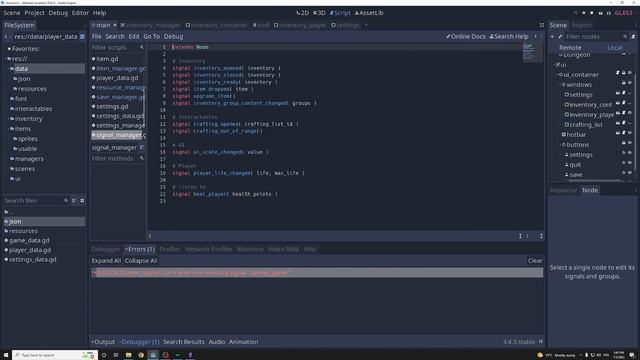Open the Scene menu
This screenshot has height=360, width=640.
[12, 13]
